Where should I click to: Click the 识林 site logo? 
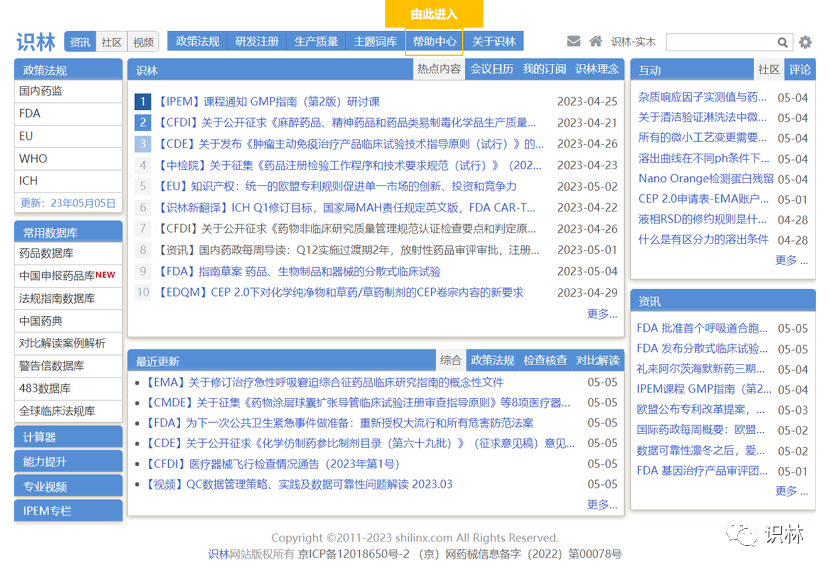click(x=35, y=42)
